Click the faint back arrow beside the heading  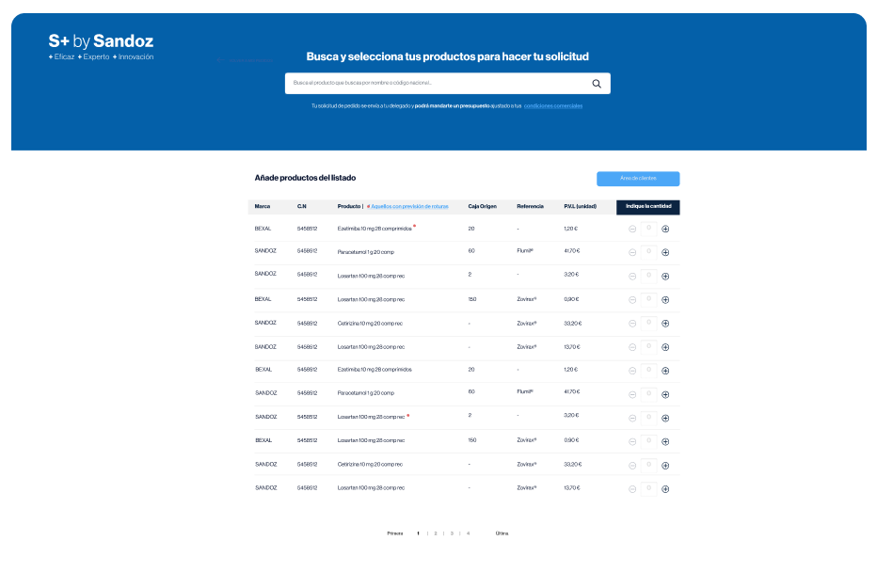pos(220,60)
